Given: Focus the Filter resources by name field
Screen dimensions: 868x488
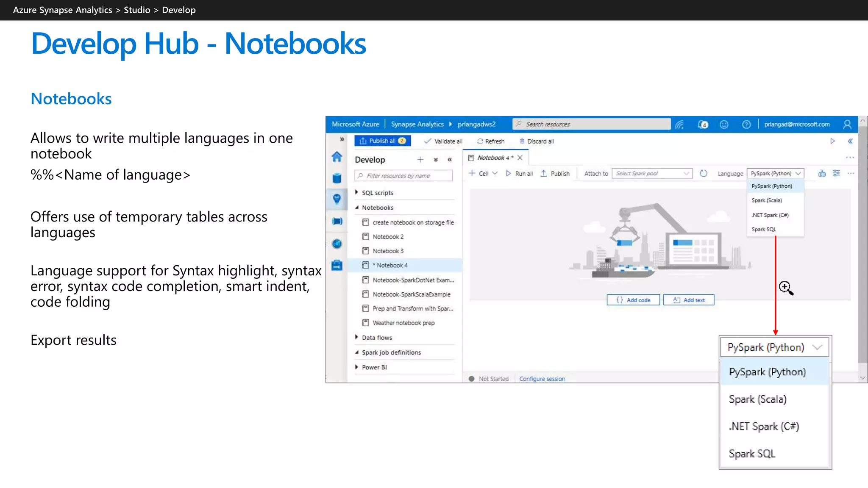Looking at the screenshot, I should tap(403, 176).
